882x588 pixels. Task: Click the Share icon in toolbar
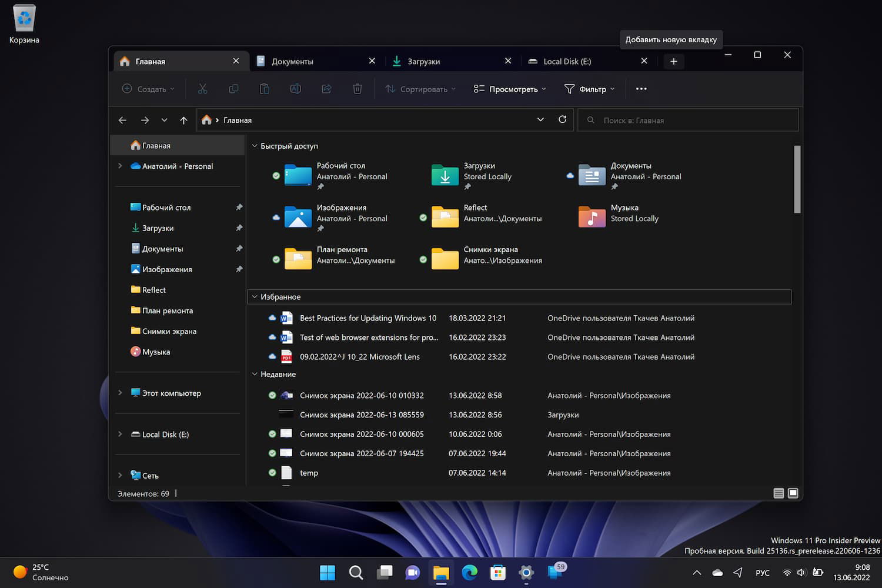326,89
